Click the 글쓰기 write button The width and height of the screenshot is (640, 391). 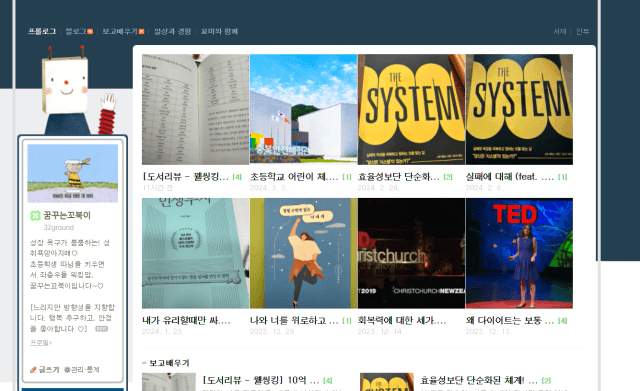(49, 370)
